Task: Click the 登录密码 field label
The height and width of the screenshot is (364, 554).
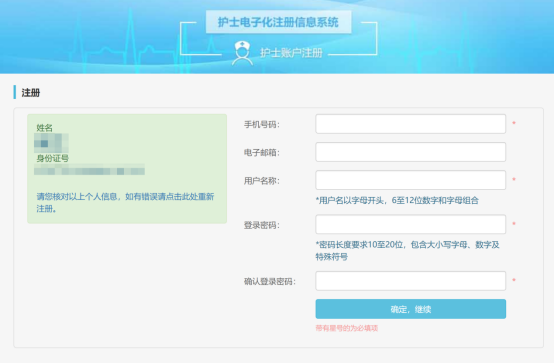Action: point(261,225)
